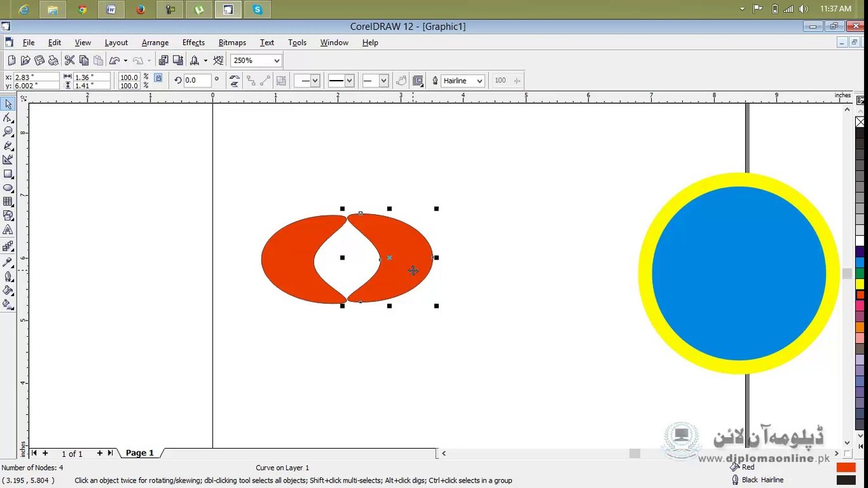Viewport: 868px width, 488px height.
Task: Expand the Undo history dropdown arrow
Action: click(x=125, y=60)
